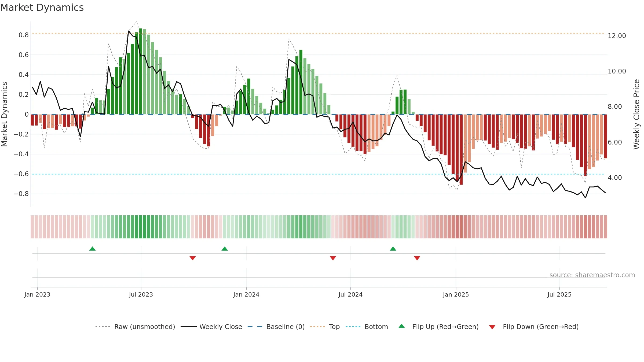The width and height of the screenshot is (644, 362).
Task: Click the 12.00 right-axis price label
Action: pyautogui.click(x=617, y=36)
